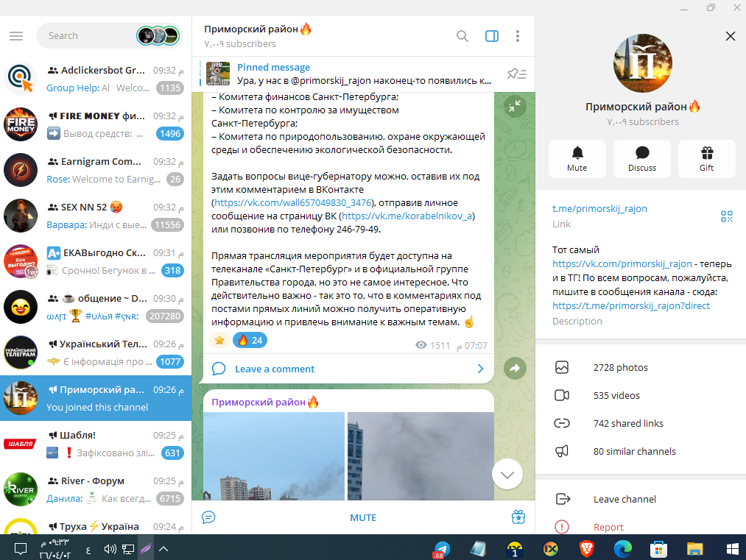Open stories avatars next to Search

click(158, 35)
